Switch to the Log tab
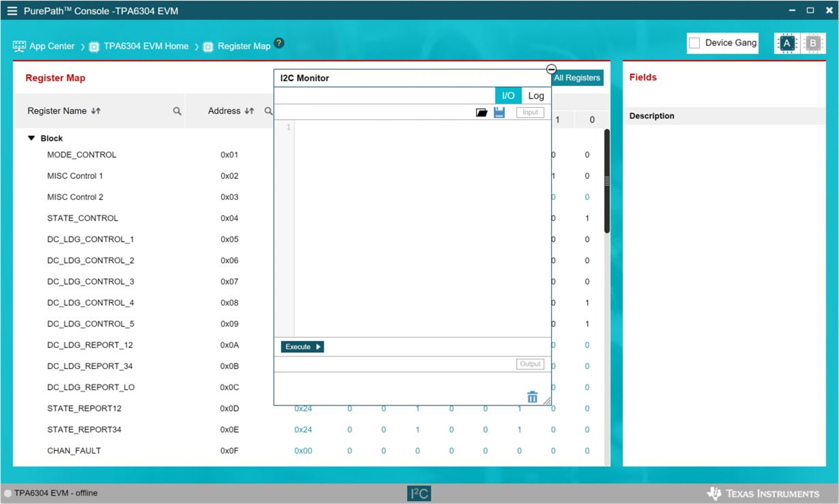The height and width of the screenshot is (504, 839). (x=536, y=96)
